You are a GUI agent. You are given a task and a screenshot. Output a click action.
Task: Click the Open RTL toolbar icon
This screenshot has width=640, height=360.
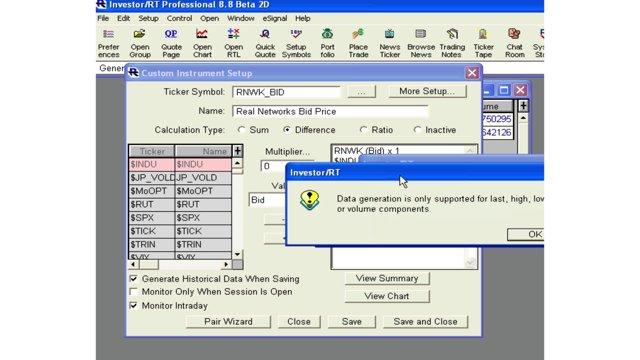click(x=233, y=43)
